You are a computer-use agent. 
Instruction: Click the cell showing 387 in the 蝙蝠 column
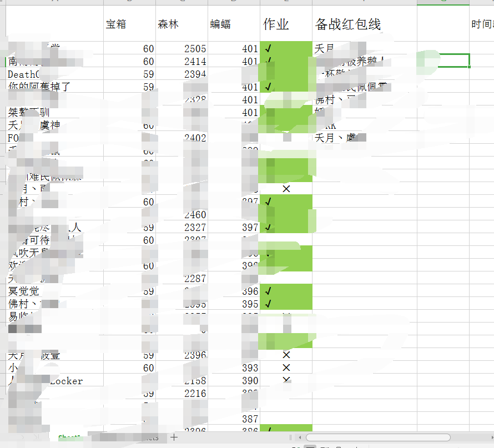coord(234,419)
